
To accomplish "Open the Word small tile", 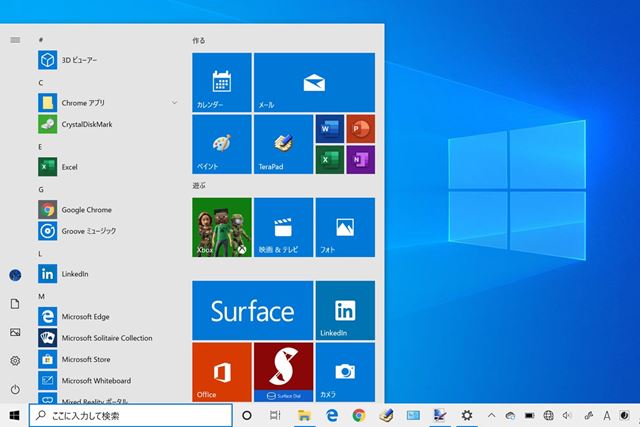I will [x=330, y=129].
